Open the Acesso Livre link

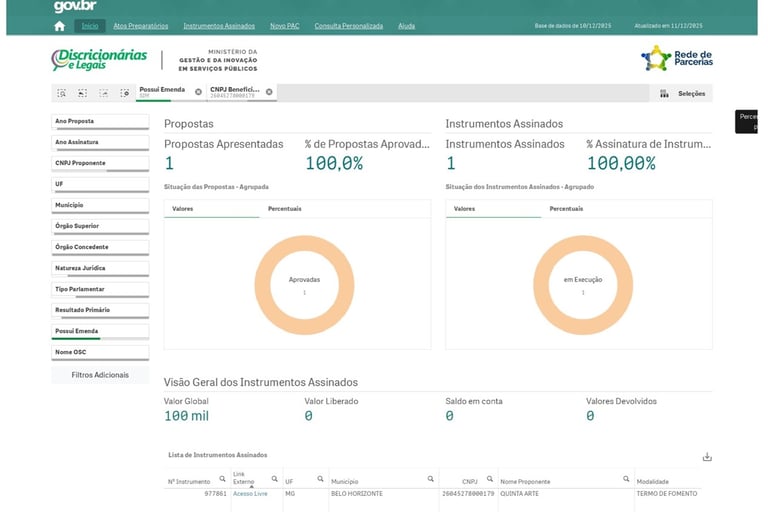pyautogui.click(x=250, y=494)
